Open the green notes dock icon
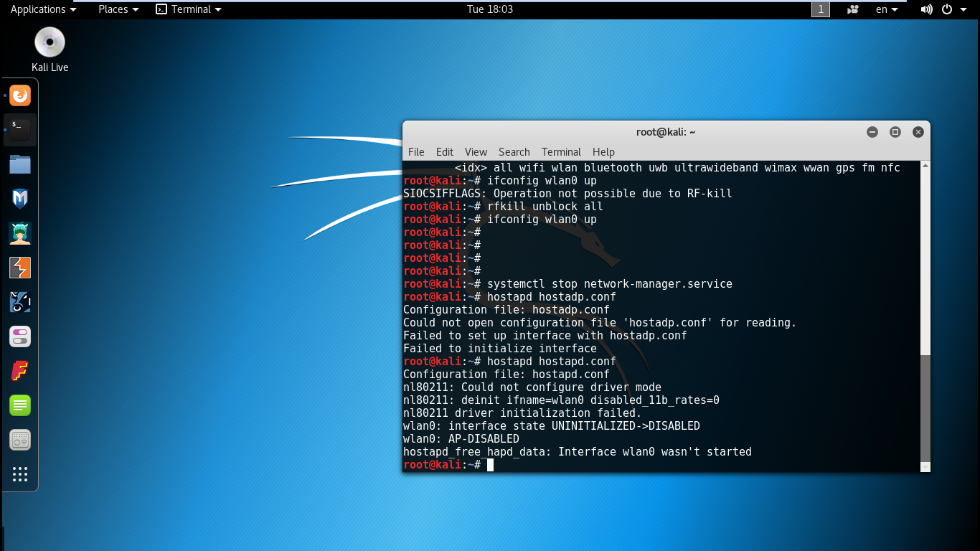The width and height of the screenshot is (980, 551). click(20, 405)
